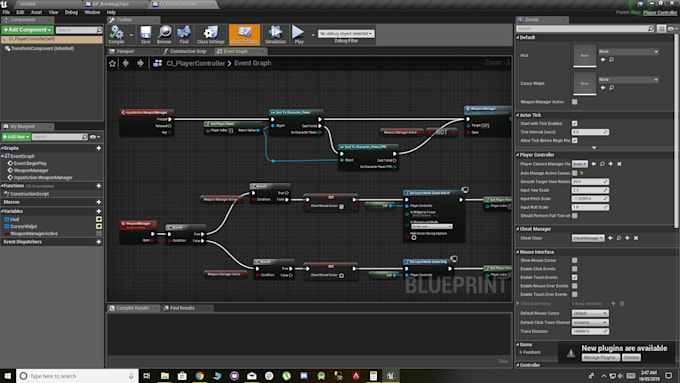Open the Unreal Editor taskbar icon
The height and width of the screenshot is (383, 680).
[x=390, y=376]
